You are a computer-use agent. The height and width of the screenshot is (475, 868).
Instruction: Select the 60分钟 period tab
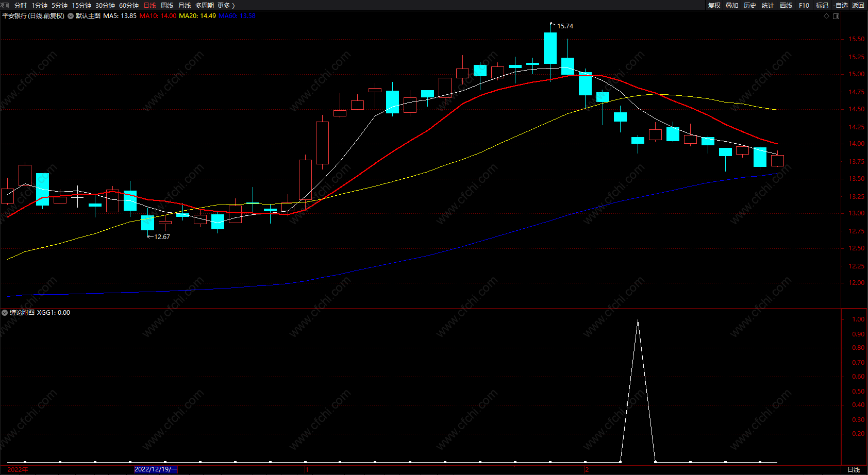pos(129,6)
